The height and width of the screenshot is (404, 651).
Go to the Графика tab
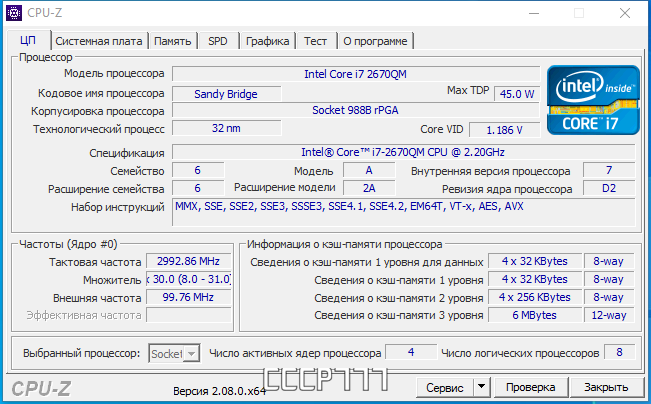(x=267, y=41)
